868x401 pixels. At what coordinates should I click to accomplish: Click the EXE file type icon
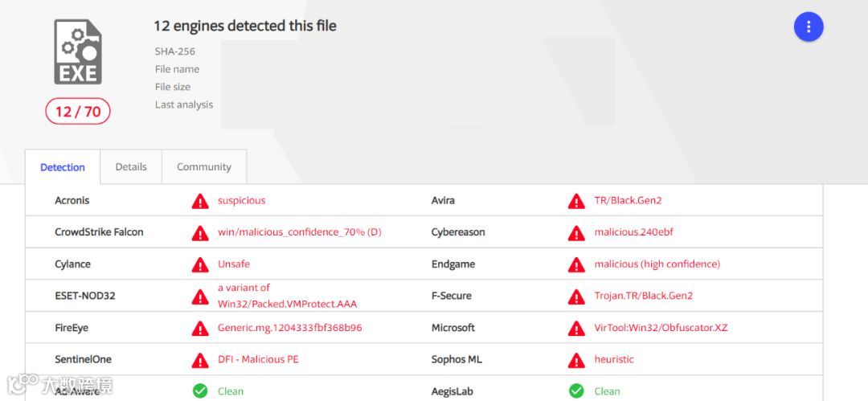click(x=77, y=51)
